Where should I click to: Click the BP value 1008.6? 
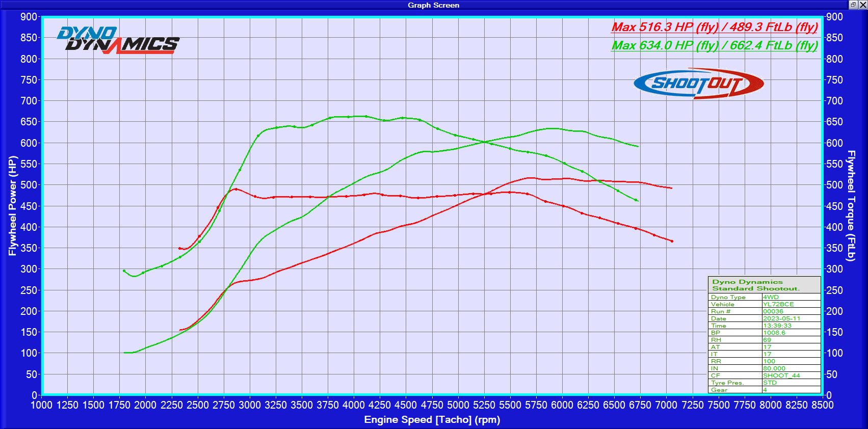tap(774, 333)
